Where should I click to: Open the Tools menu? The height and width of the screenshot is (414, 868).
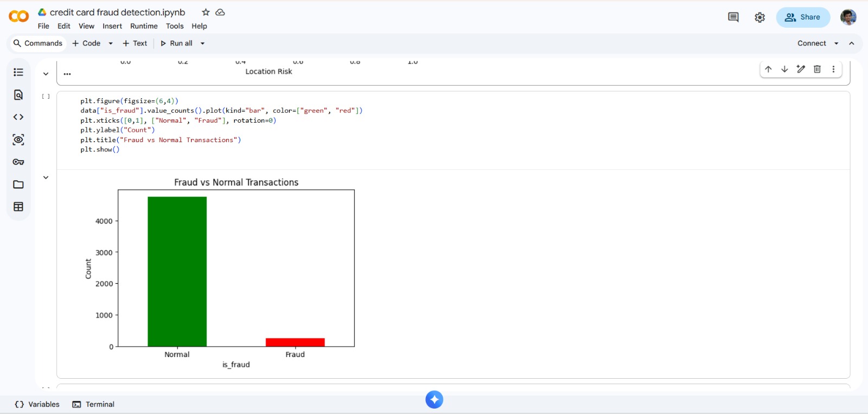click(x=175, y=26)
